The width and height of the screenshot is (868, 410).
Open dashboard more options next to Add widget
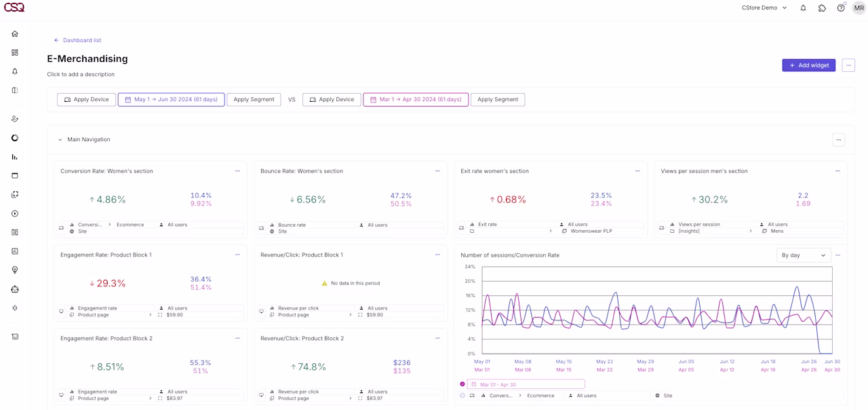pyautogui.click(x=848, y=65)
